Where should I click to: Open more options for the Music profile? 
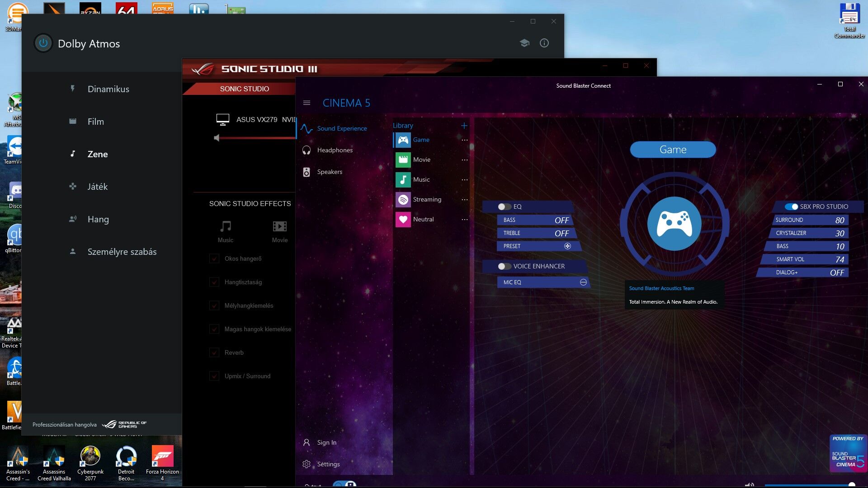(464, 180)
